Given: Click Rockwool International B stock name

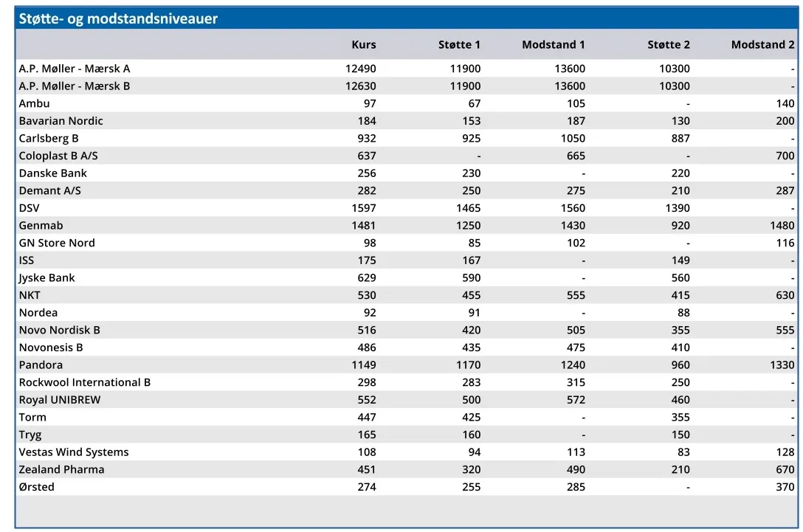Looking at the screenshot, I should [85, 383].
